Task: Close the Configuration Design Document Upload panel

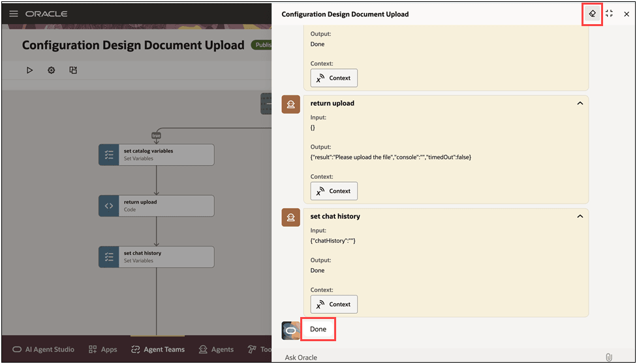Action: click(627, 14)
